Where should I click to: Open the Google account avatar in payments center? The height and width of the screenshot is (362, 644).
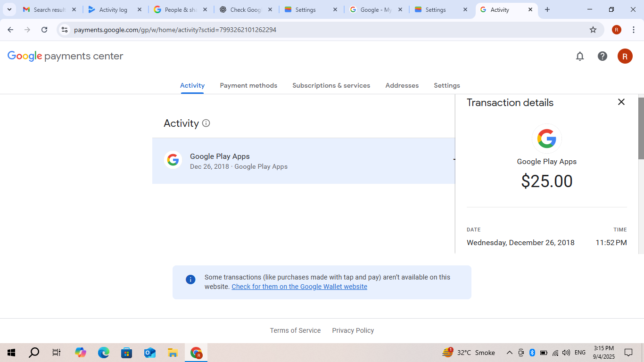625,56
